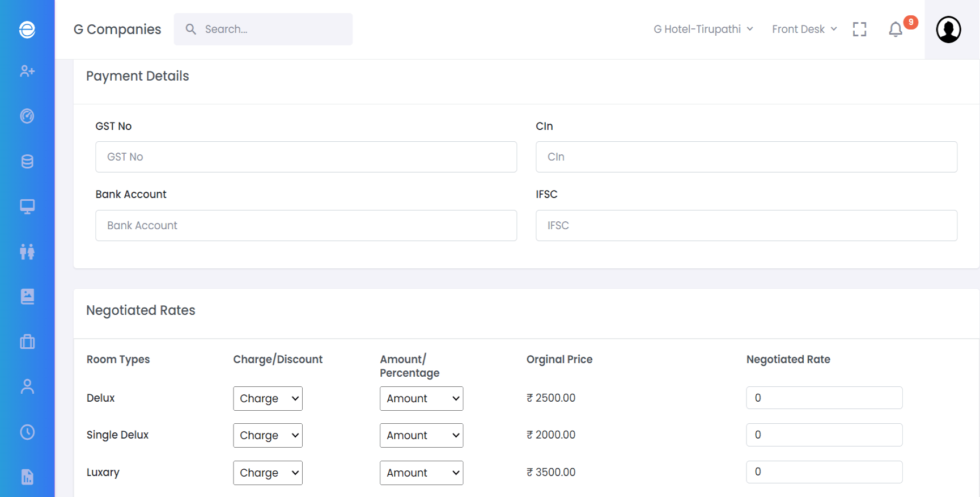Open the clock history sidebar icon

[x=27, y=432]
